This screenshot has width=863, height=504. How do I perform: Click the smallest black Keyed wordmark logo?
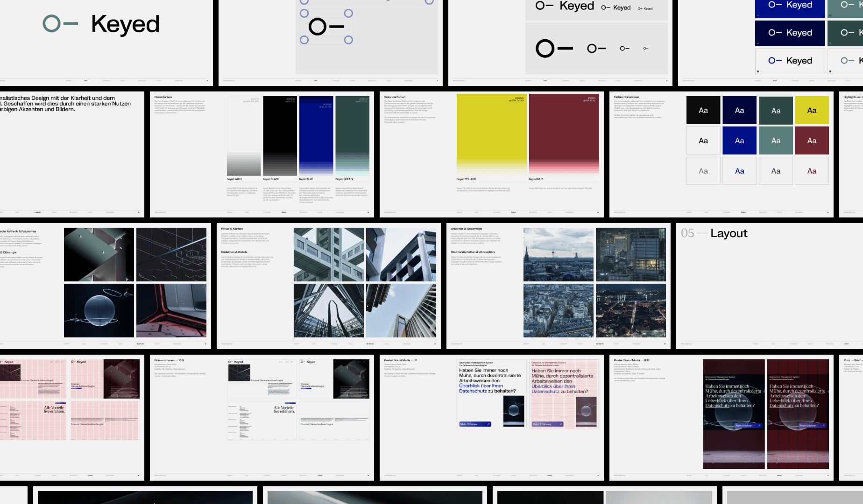coord(645,8)
